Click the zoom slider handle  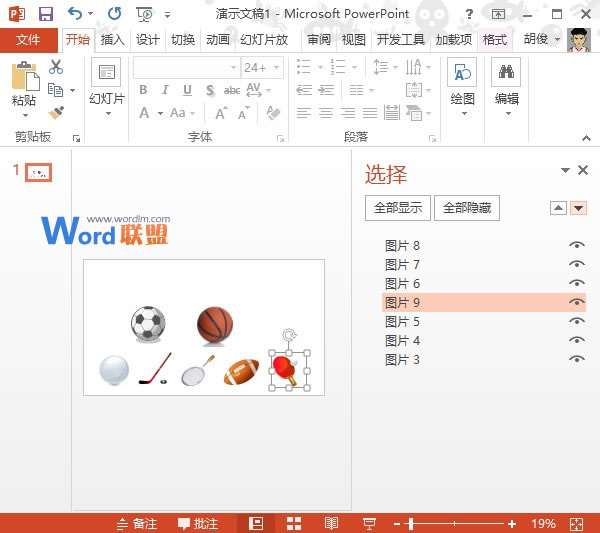click(411, 524)
